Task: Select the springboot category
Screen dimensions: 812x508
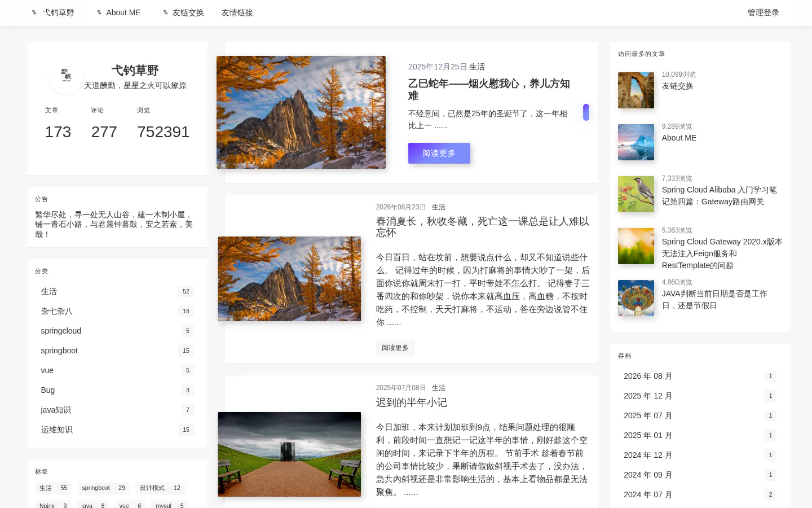Action: tap(117, 351)
